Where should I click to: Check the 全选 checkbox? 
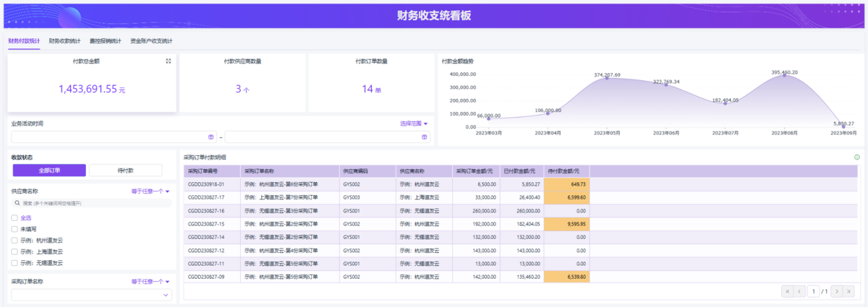click(x=14, y=217)
